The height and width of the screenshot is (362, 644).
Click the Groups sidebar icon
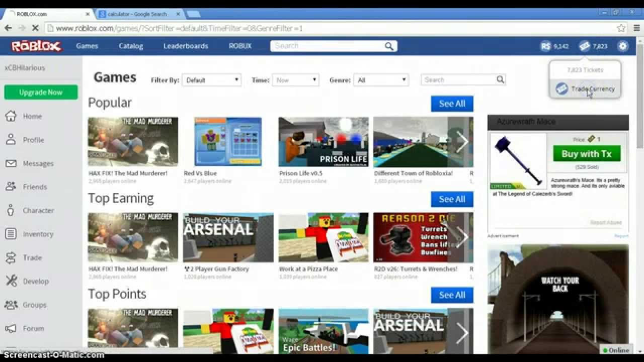point(11,305)
